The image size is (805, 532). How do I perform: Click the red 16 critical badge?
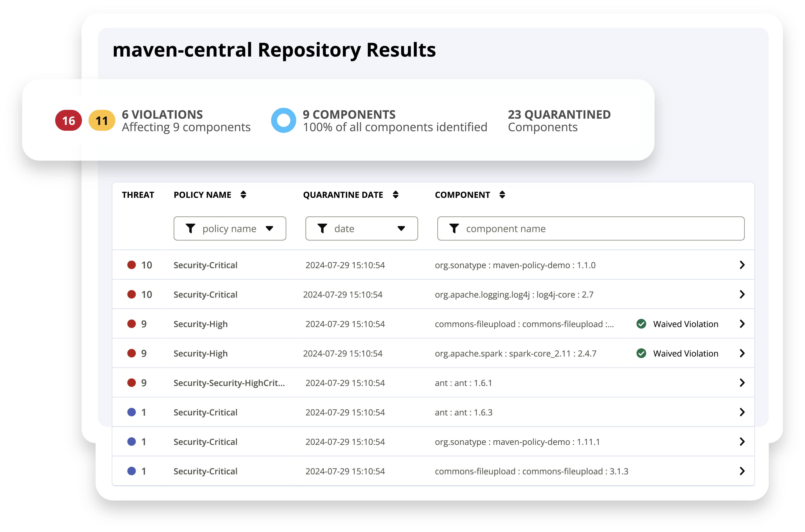coord(68,121)
